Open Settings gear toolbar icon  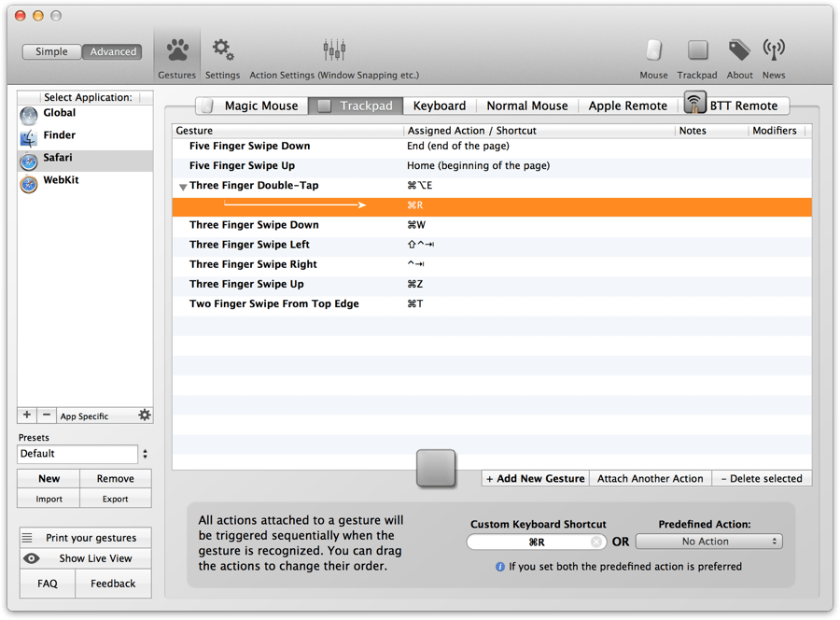(x=222, y=49)
